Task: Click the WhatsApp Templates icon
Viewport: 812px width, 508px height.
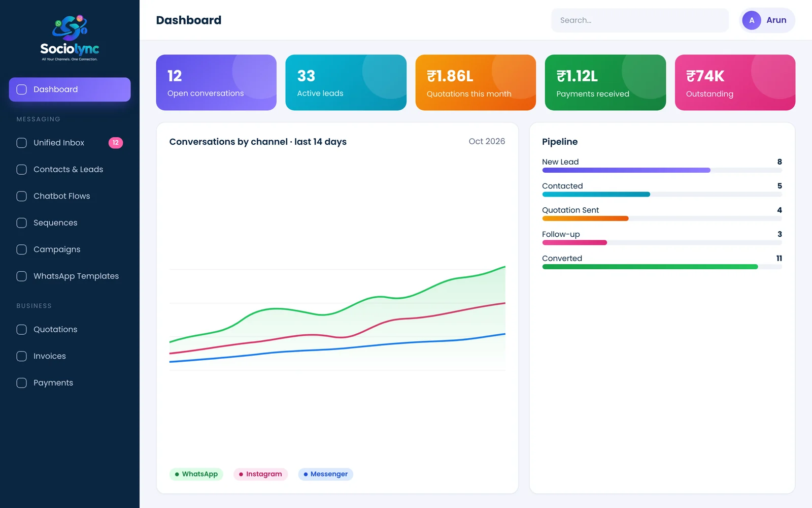Action: [22, 276]
